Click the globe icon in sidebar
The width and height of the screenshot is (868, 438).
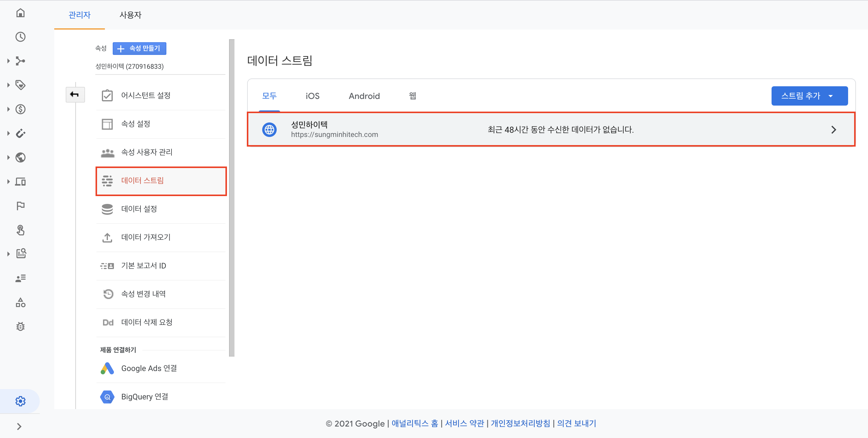click(x=20, y=157)
